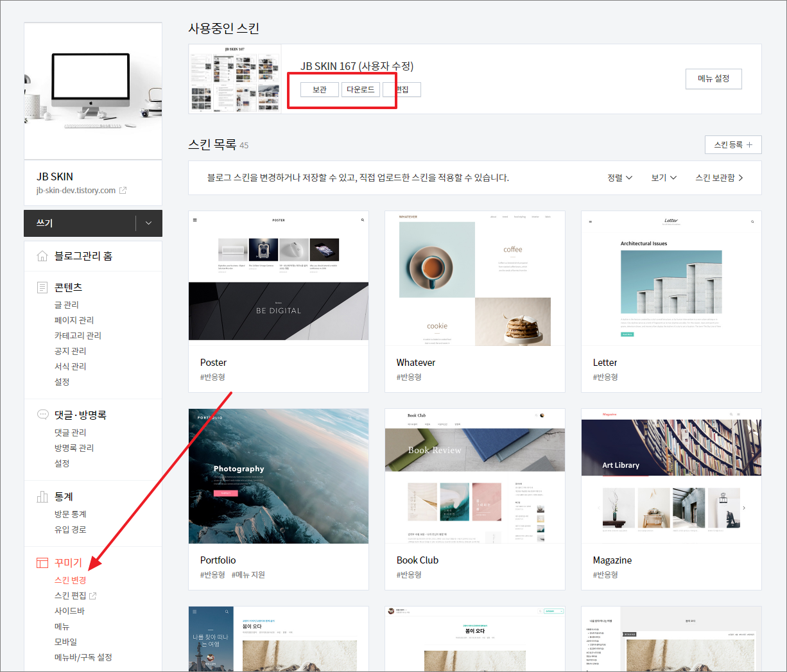Open external link icon next to jb-skin-dev.tistory.com

tap(123, 191)
